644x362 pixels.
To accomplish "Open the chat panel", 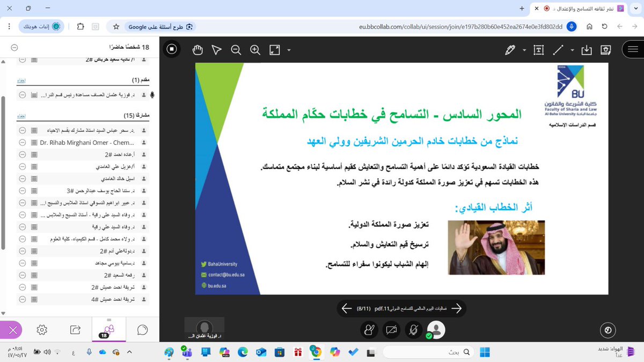I will pyautogui.click(x=141, y=331).
